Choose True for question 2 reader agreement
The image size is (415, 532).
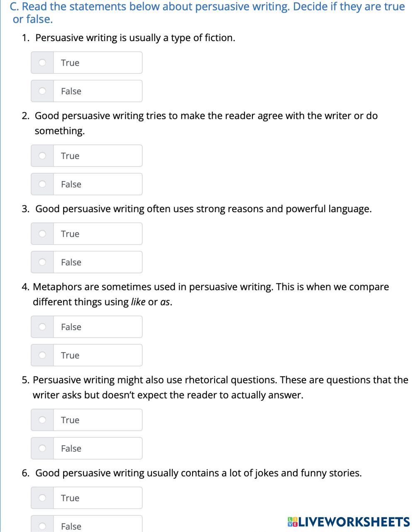[x=42, y=156]
